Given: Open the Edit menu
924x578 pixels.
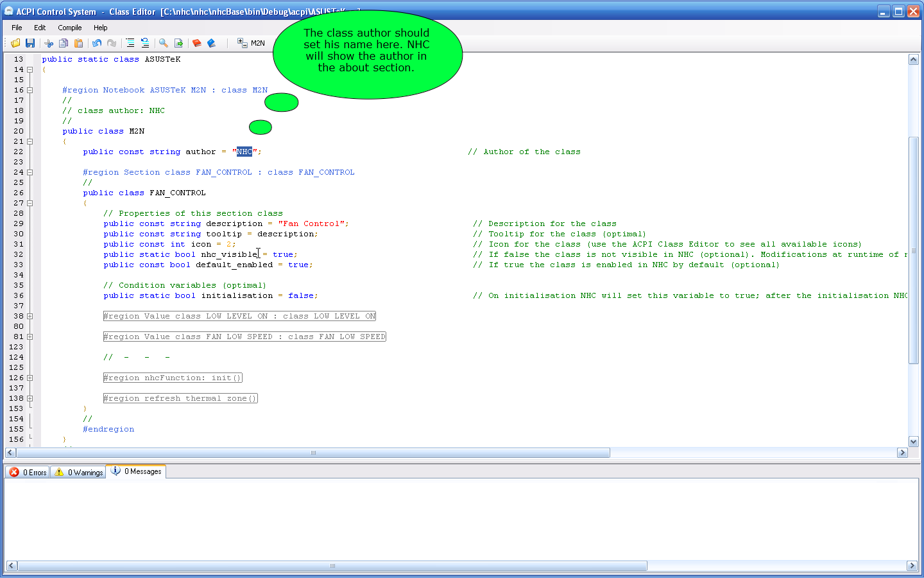Looking at the screenshot, I should pos(40,28).
